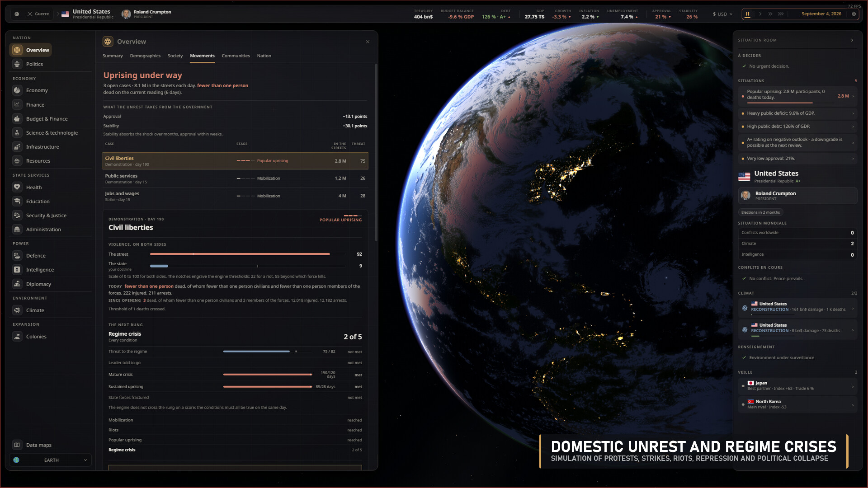Click the United States flag in the top bar
Viewport: 868px width, 488px height.
pos(65,14)
